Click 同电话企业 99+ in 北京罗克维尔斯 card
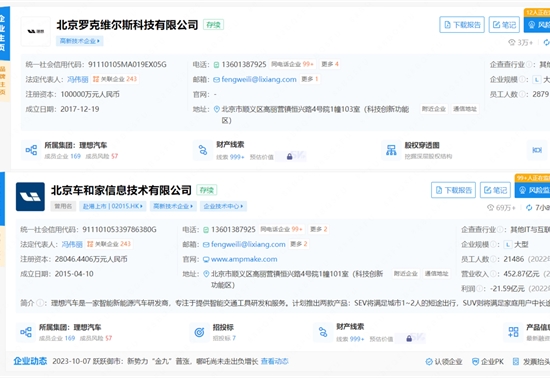 point(293,64)
